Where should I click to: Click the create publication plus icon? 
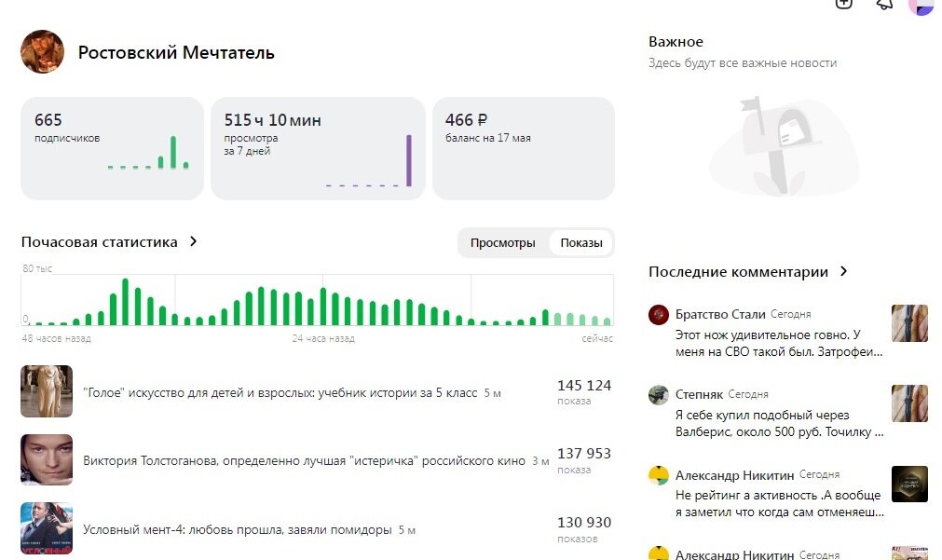(x=843, y=4)
